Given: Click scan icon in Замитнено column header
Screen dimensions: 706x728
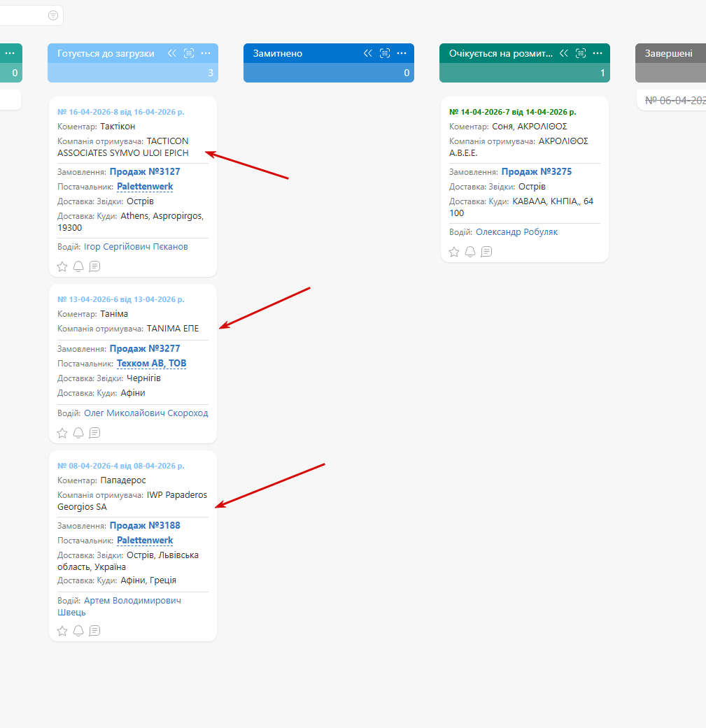Looking at the screenshot, I should coord(385,53).
